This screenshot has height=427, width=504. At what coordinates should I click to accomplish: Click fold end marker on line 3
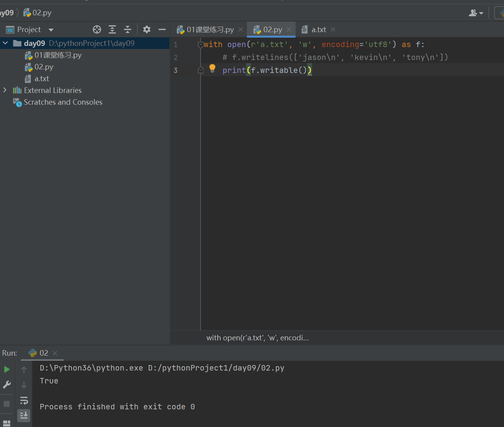201,70
